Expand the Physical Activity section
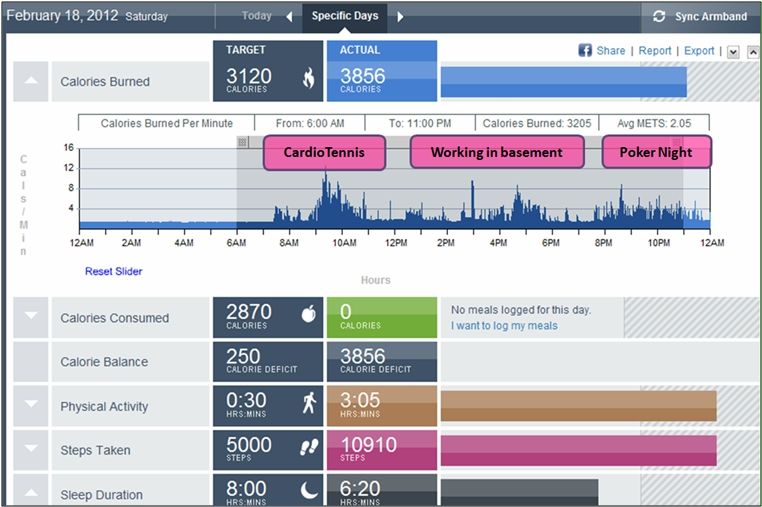Image resolution: width=762 pixels, height=507 pixels. tap(31, 405)
